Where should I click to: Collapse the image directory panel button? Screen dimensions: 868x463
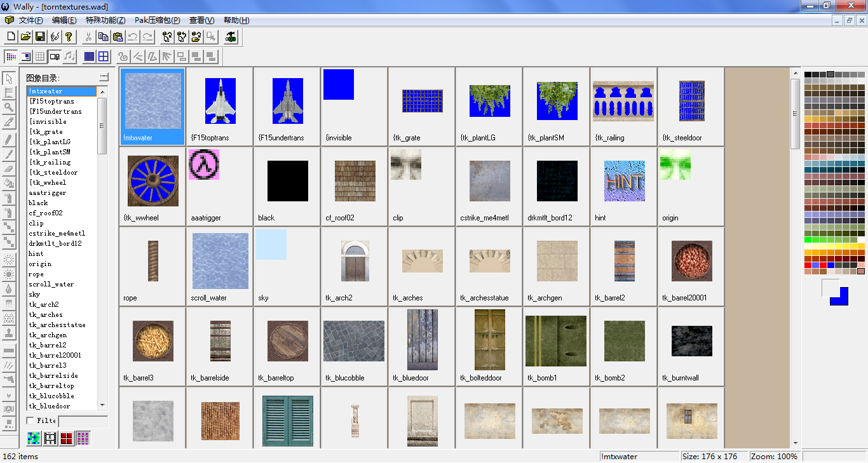104,77
